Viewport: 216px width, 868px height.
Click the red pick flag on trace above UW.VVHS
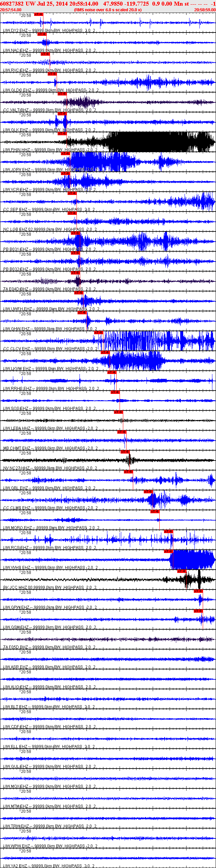(x=168, y=551)
